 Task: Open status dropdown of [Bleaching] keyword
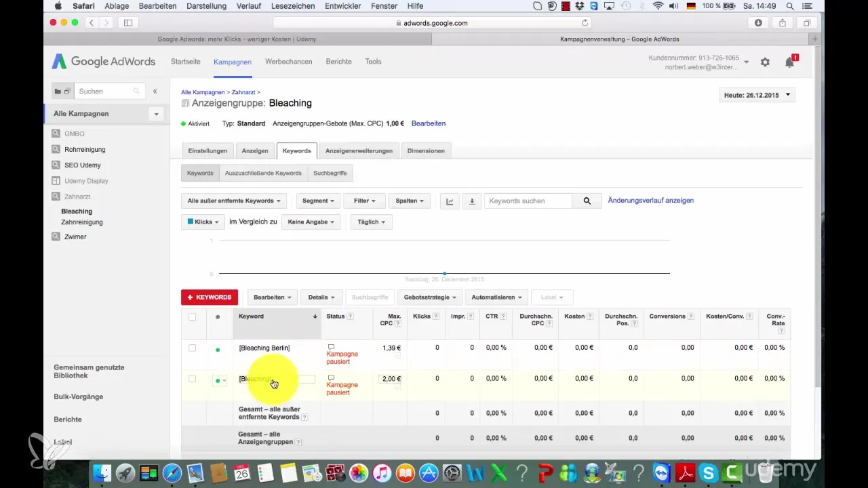(220, 380)
